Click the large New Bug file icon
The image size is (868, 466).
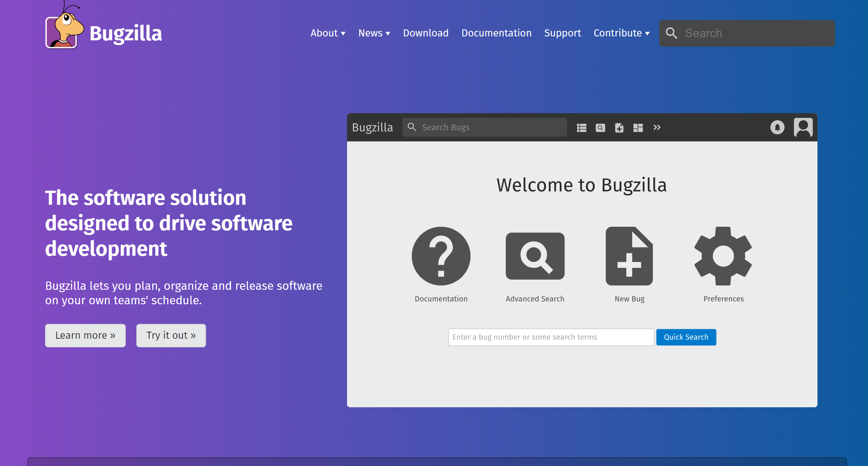[x=629, y=256]
